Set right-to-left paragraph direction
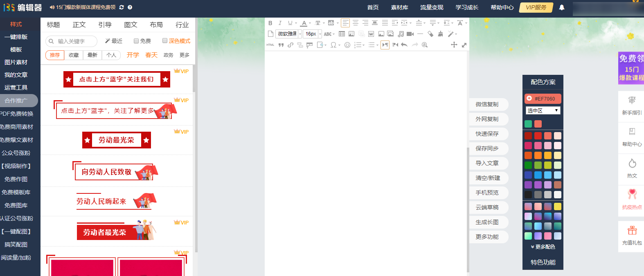The image size is (644, 276). click(x=395, y=45)
